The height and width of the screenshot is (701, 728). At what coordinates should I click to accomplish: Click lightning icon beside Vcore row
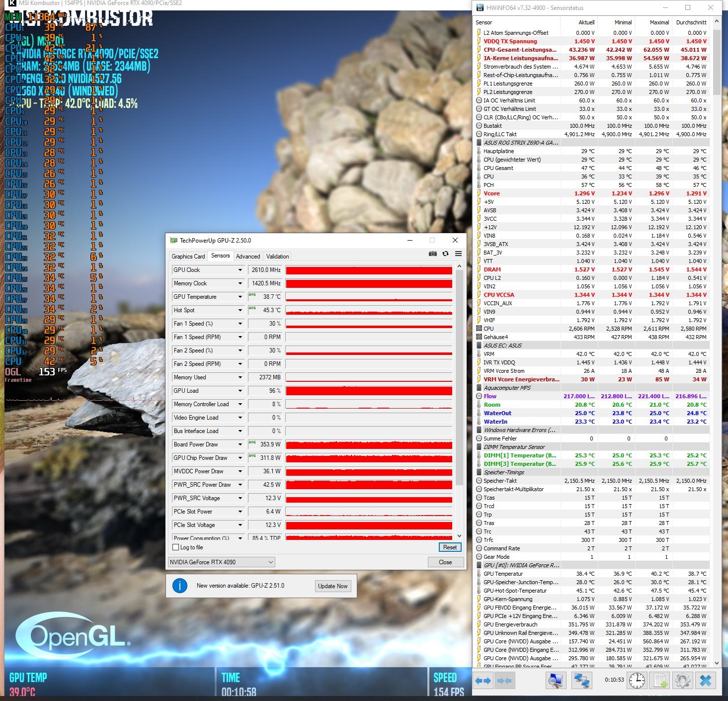point(479,193)
